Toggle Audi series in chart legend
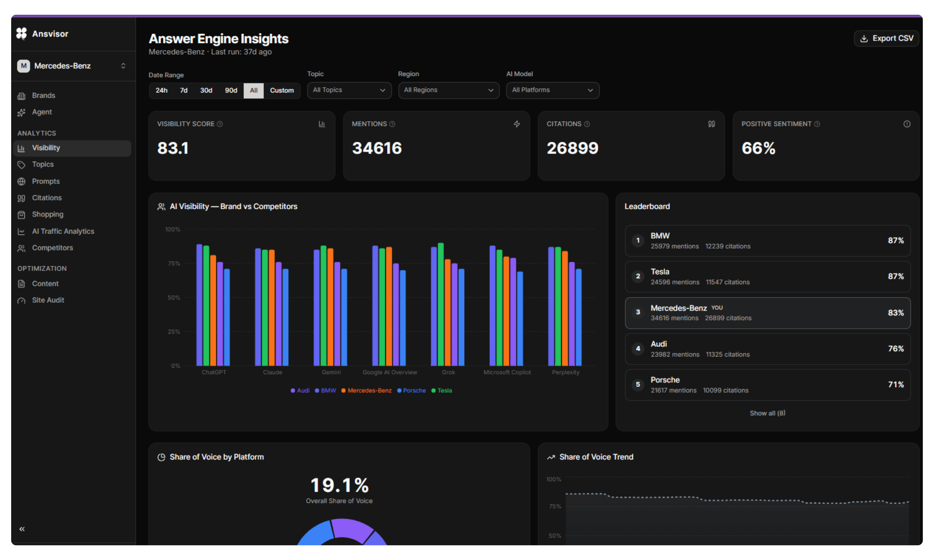The image size is (934, 560). (x=300, y=390)
